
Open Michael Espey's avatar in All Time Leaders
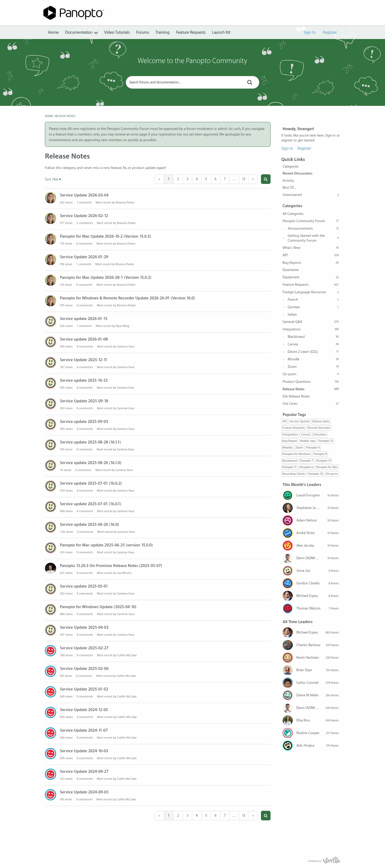click(x=287, y=632)
